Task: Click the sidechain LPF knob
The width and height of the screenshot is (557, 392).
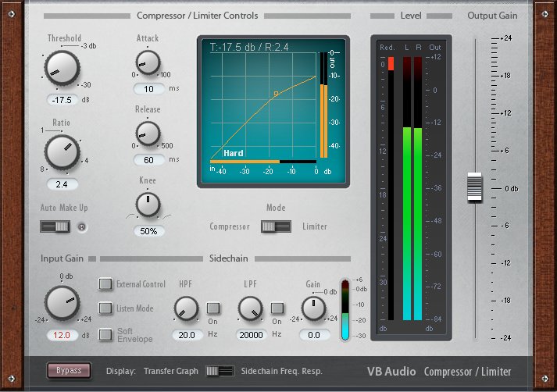Action: [250, 309]
